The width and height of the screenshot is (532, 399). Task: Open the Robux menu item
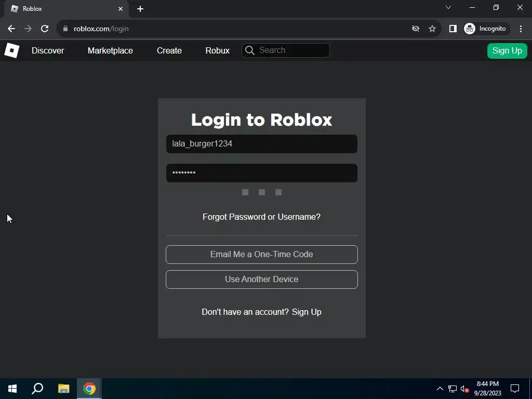click(218, 50)
